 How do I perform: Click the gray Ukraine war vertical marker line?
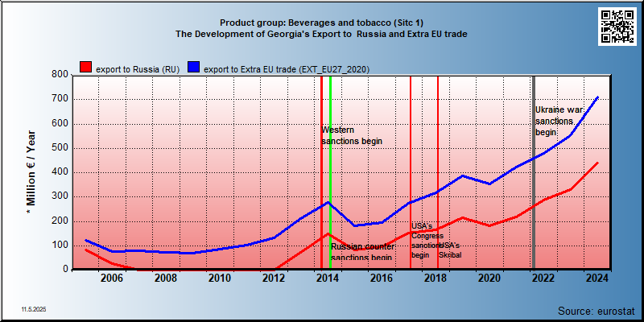534,172
